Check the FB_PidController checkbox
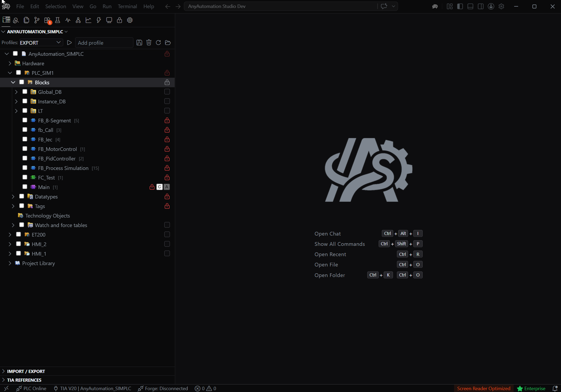Screen dimensions: 561x392 click(25, 158)
